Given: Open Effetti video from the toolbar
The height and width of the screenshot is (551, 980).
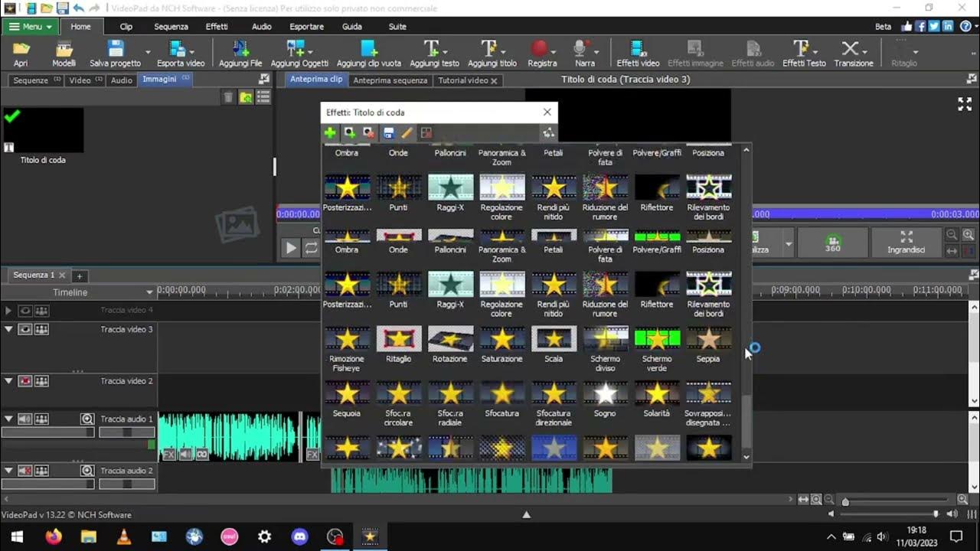Looking at the screenshot, I should point(638,54).
